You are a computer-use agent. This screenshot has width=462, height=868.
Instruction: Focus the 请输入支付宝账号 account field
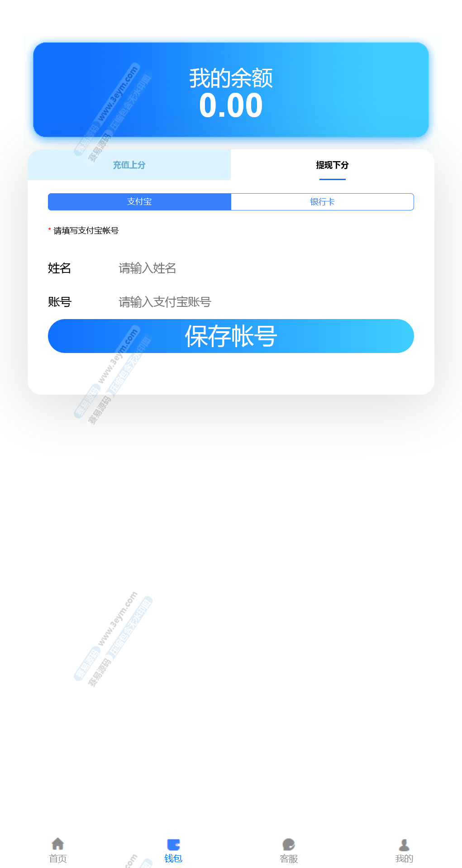[x=265, y=302]
